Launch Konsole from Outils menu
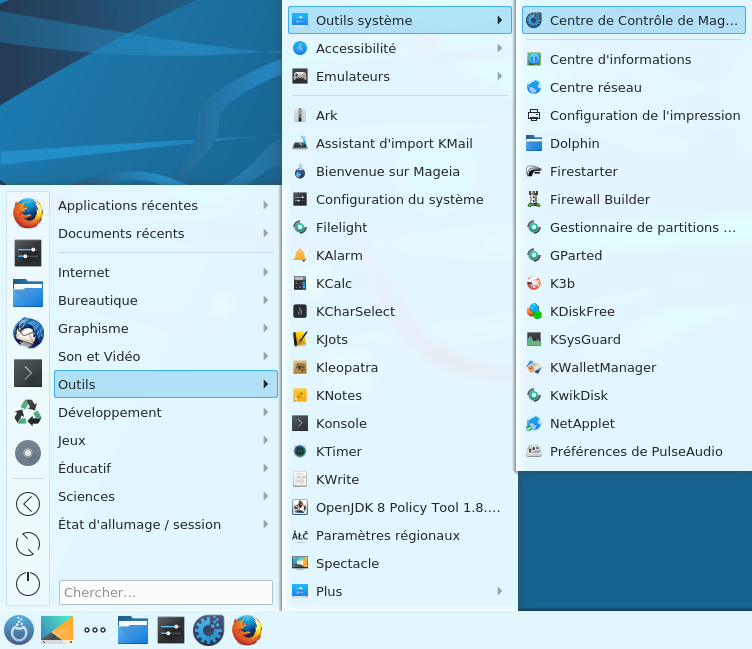This screenshot has width=752, height=649. point(400,424)
